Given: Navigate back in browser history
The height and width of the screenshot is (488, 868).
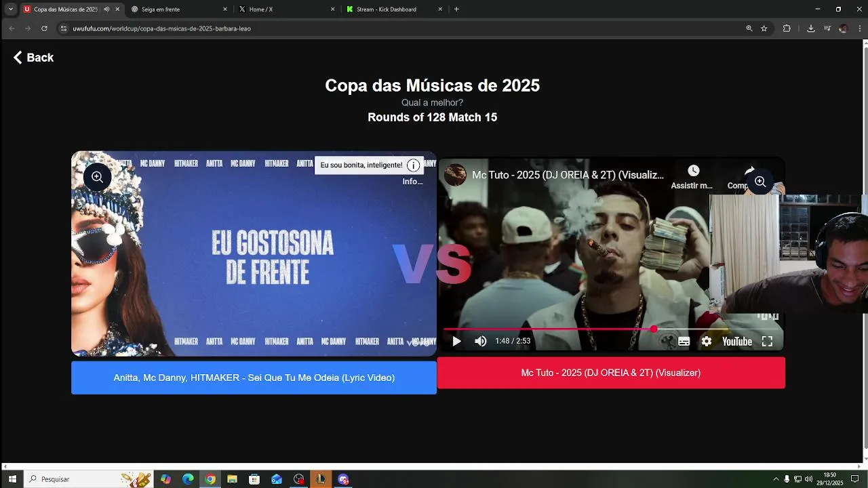Looking at the screenshot, I should coord(12,28).
